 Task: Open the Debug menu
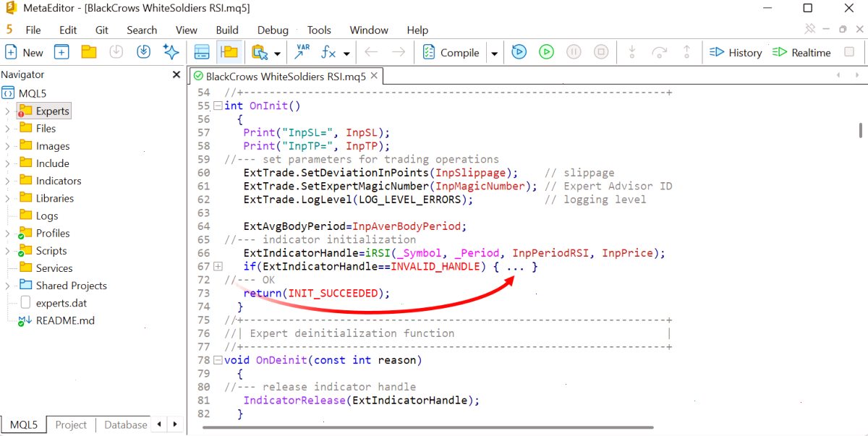click(x=273, y=30)
